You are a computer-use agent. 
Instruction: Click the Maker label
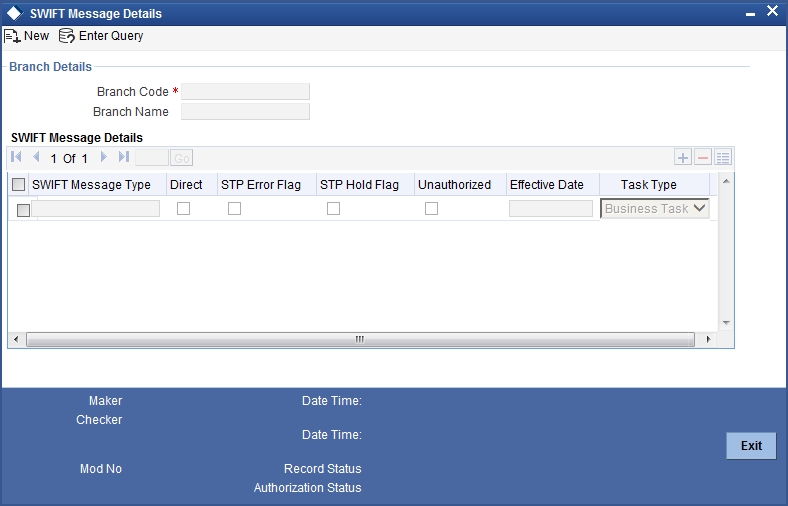(x=106, y=400)
